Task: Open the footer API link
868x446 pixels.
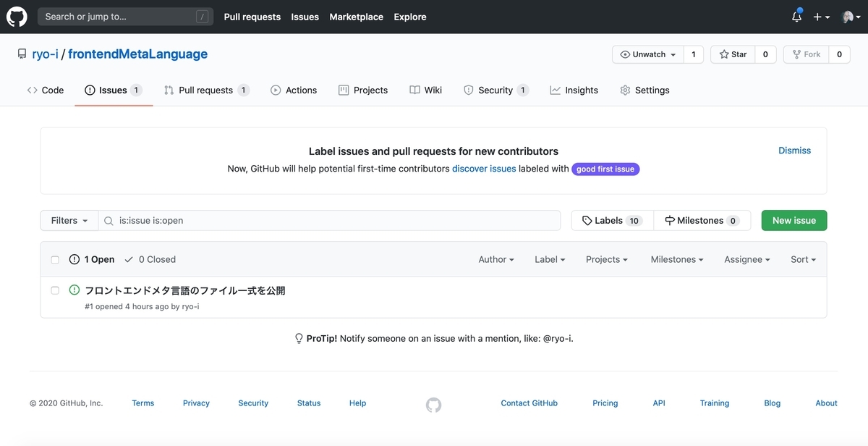Action: (659, 403)
